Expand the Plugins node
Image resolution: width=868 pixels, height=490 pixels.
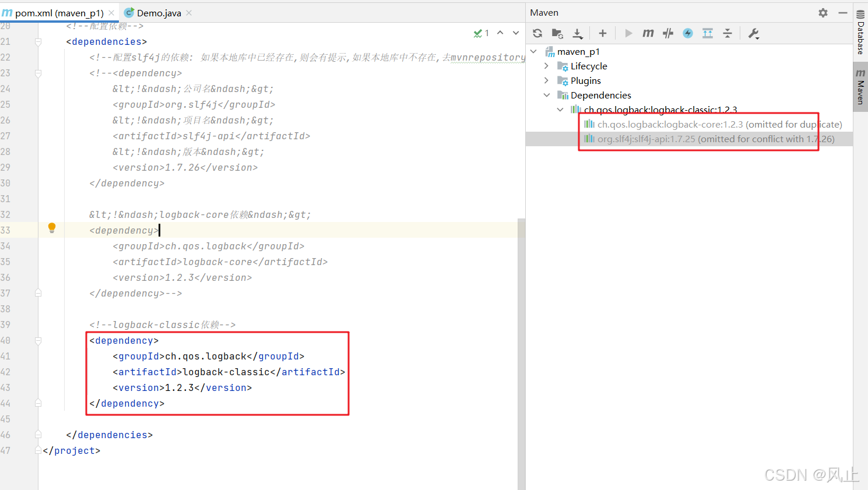click(546, 80)
